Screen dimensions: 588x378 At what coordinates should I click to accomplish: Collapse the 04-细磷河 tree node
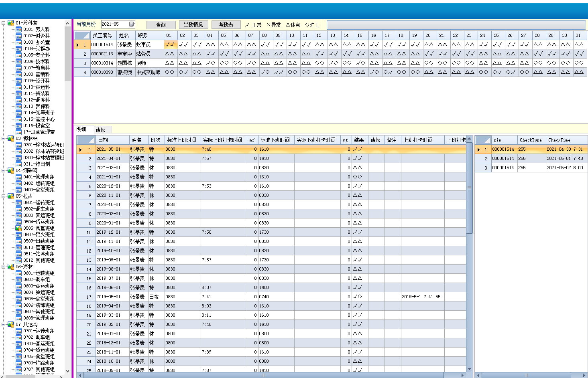click(x=4, y=170)
